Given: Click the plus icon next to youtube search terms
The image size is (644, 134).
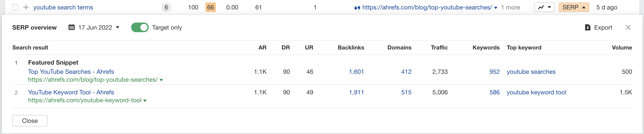Looking at the screenshot, I should (x=26, y=7).
